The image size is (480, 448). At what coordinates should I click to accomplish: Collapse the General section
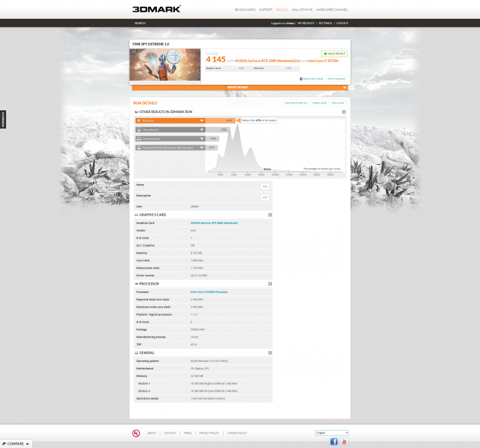[270, 353]
